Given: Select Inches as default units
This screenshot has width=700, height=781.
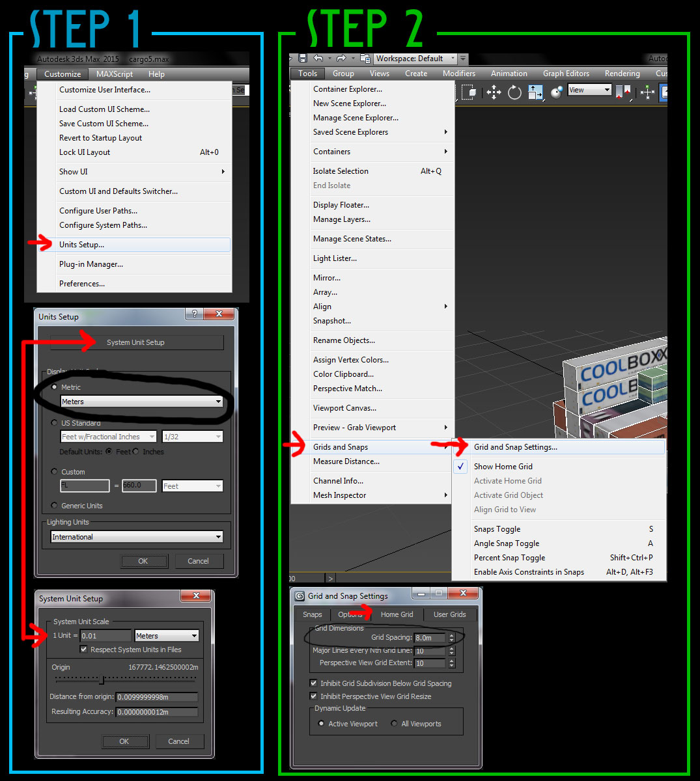Looking at the screenshot, I should pos(136,452).
